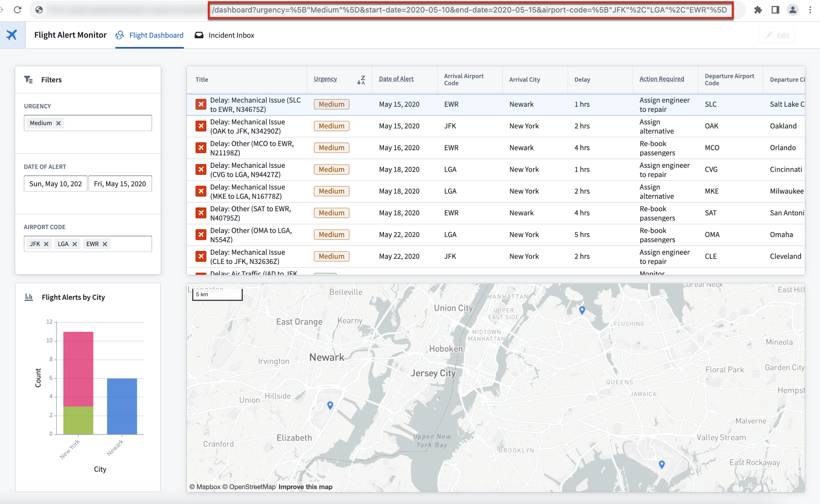Image resolution: width=820 pixels, height=504 pixels.
Task: Remove the EWR airport code tag
Action: click(105, 244)
